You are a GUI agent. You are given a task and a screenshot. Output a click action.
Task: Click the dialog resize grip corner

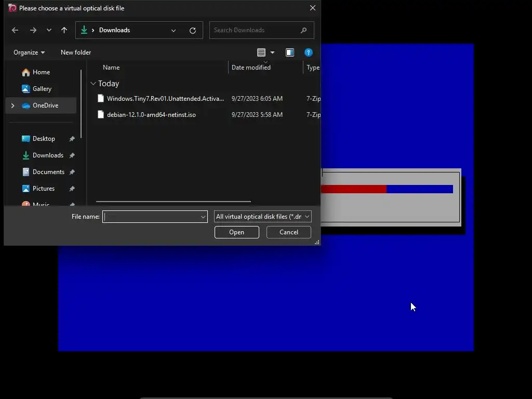point(317,242)
